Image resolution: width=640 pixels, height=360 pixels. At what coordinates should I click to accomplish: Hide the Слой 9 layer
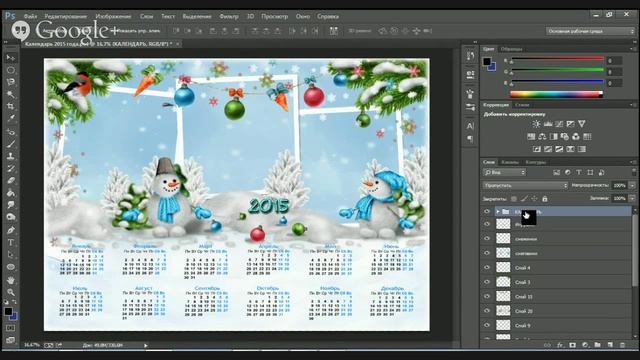click(x=487, y=325)
